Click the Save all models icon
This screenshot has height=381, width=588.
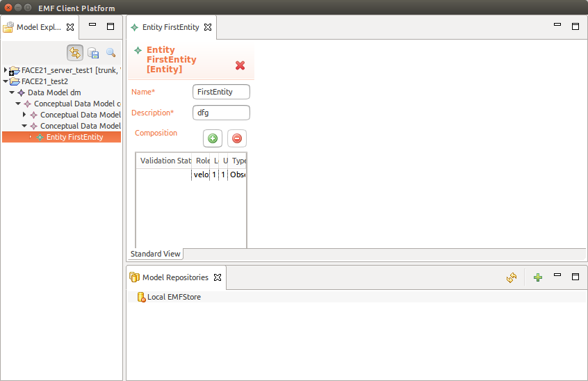(93, 53)
